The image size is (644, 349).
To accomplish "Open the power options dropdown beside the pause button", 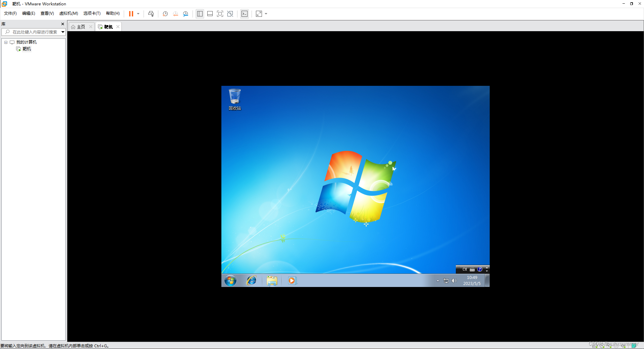I will [x=138, y=14].
